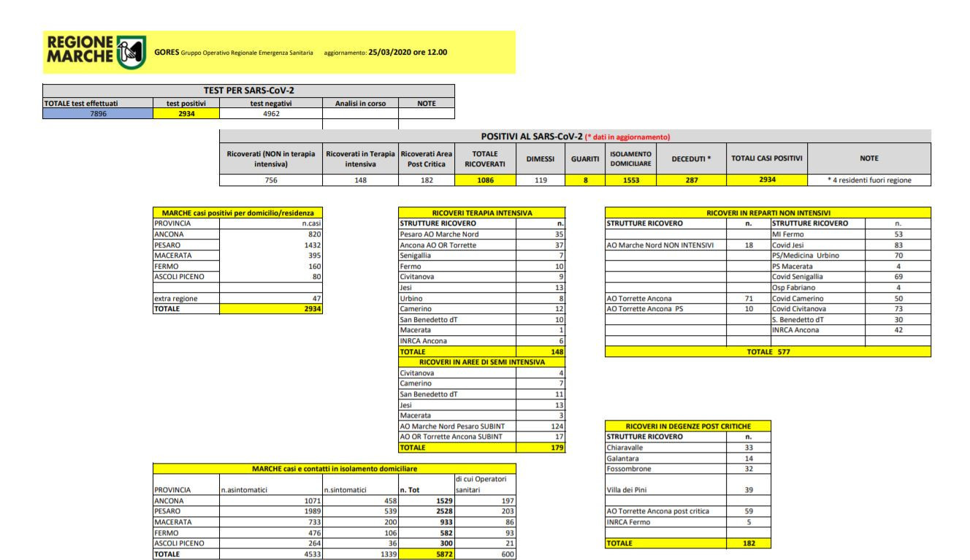Click the 'TOTALE 577' non intensivi bar
970x560 pixels.
(768, 351)
